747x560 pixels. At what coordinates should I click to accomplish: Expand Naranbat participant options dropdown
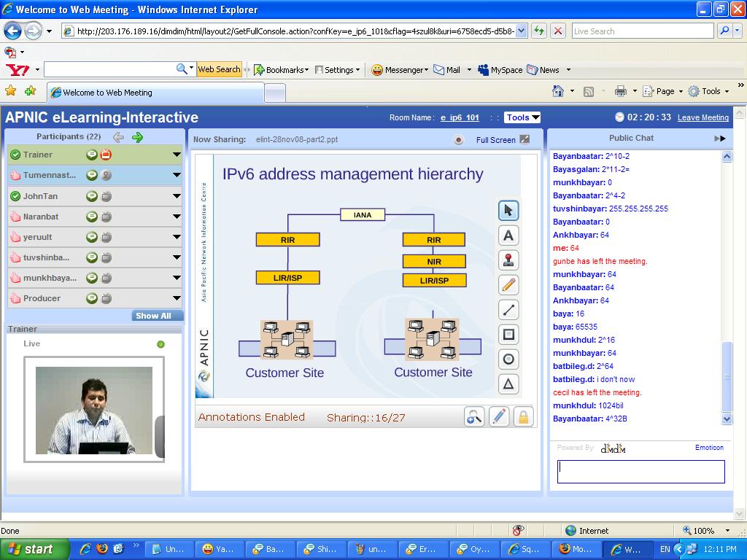(x=177, y=217)
